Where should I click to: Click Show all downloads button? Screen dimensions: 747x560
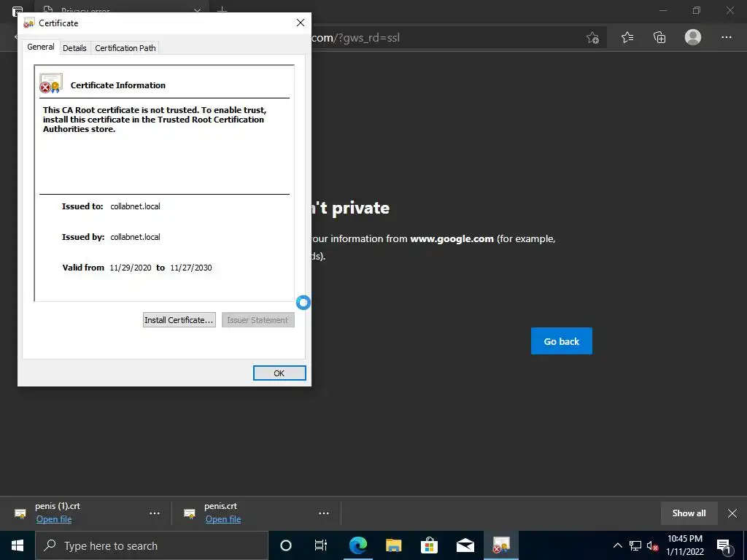pyautogui.click(x=689, y=513)
